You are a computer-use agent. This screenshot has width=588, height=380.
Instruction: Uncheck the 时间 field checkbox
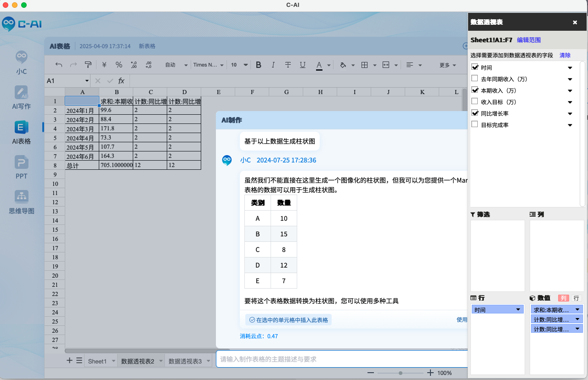point(475,67)
